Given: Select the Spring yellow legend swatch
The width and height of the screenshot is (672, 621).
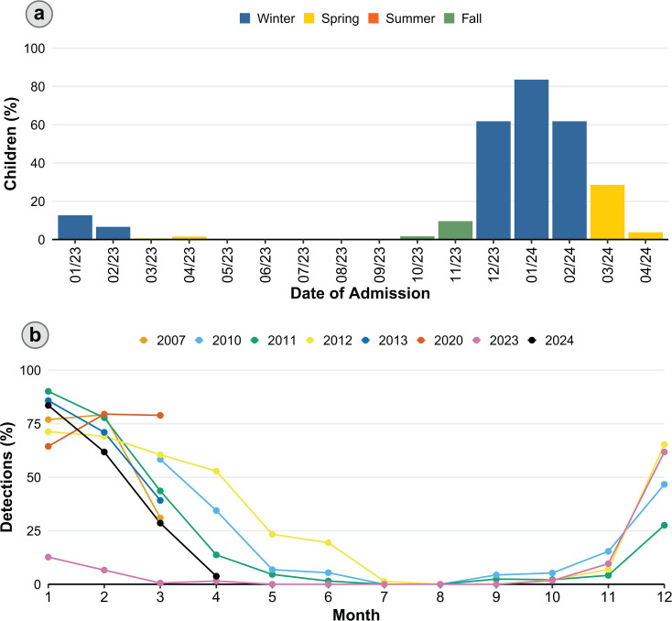Looking at the screenshot, I should pyautogui.click(x=309, y=18).
